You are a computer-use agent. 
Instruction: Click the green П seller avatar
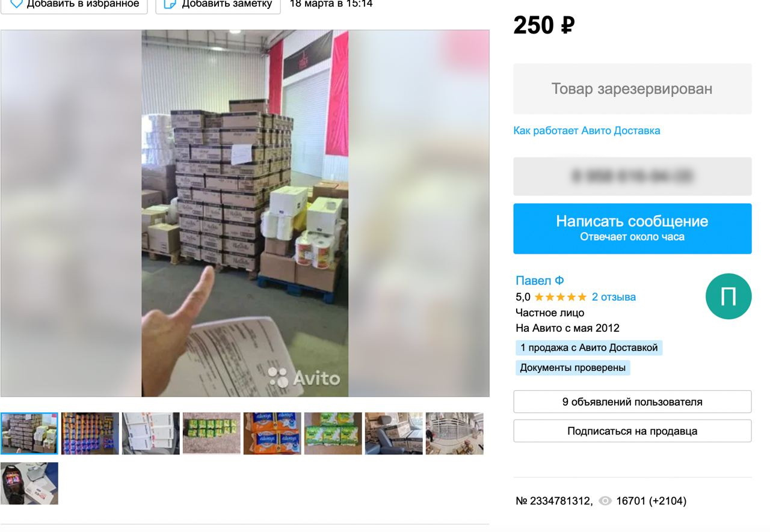click(728, 296)
